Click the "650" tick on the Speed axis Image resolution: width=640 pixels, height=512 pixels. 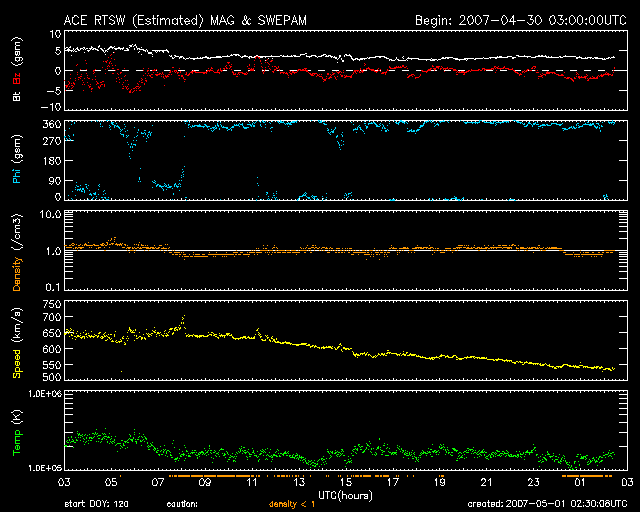pos(51,333)
